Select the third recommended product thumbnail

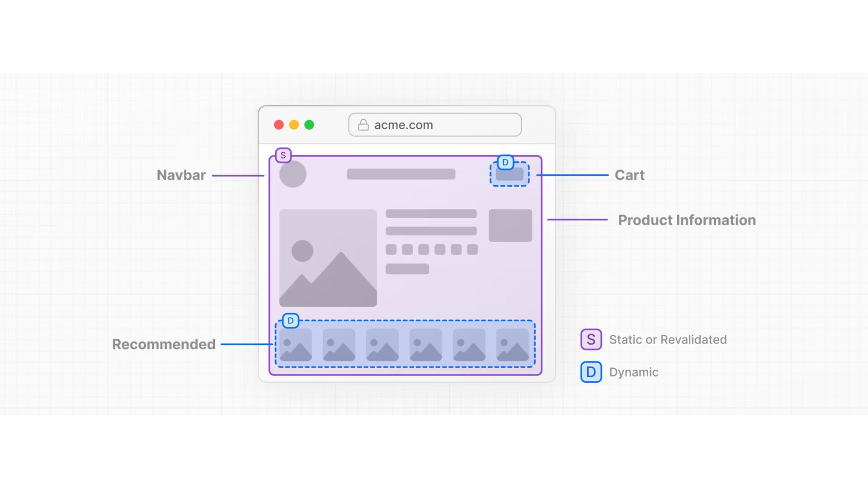point(382,345)
